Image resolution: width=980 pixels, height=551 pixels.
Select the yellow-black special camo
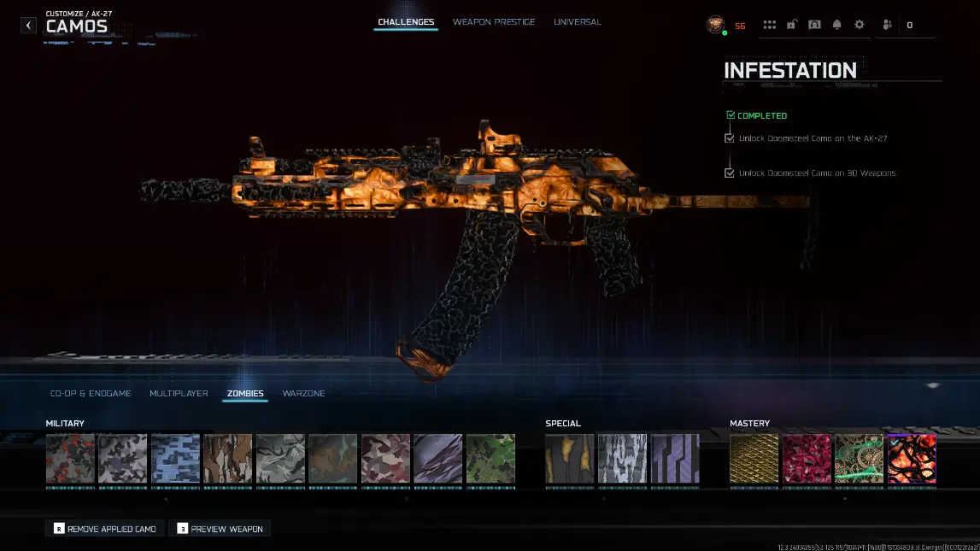pyautogui.click(x=570, y=460)
